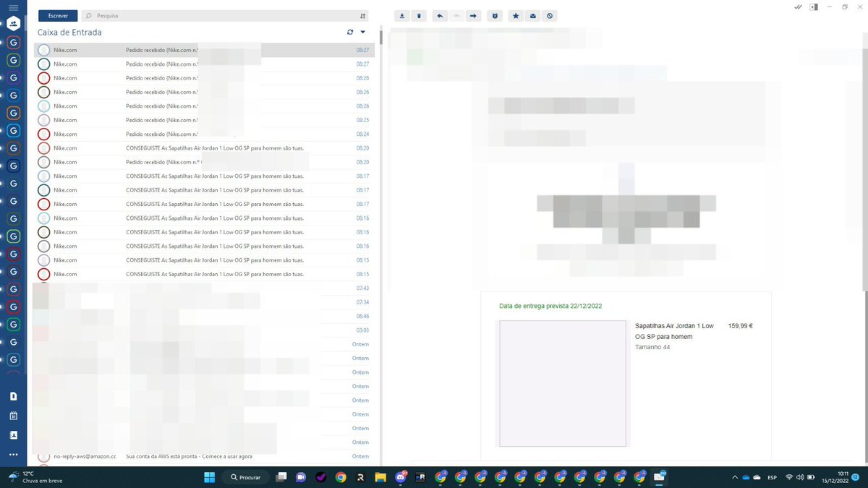Image resolution: width=868 pixels, height=488 pixels.
Task: Click the Procurar taskbar search box
Action: [x=246, y=477]
